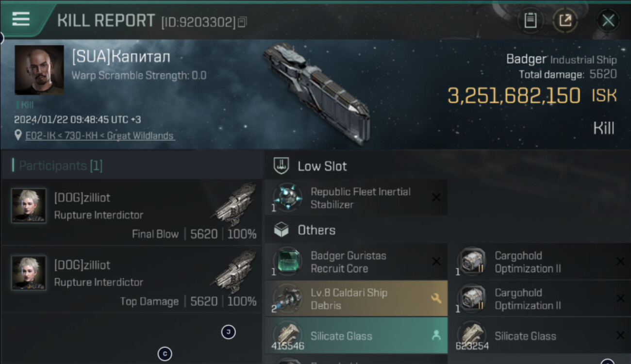
Task: Close the kill report window
Action: coord(608,20)
